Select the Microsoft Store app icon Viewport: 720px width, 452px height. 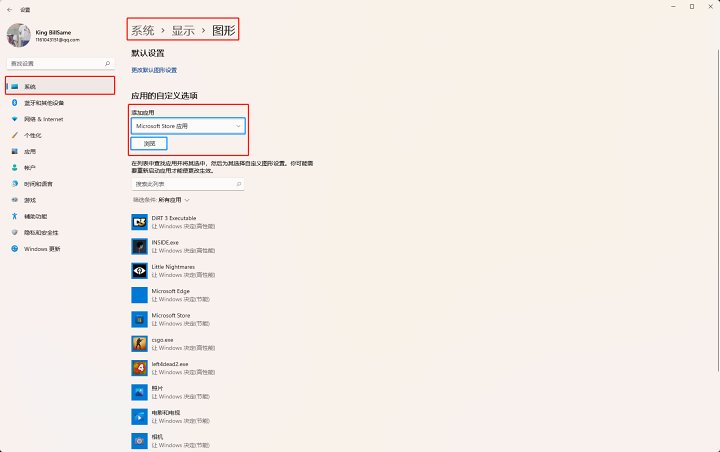click(139, 319)
